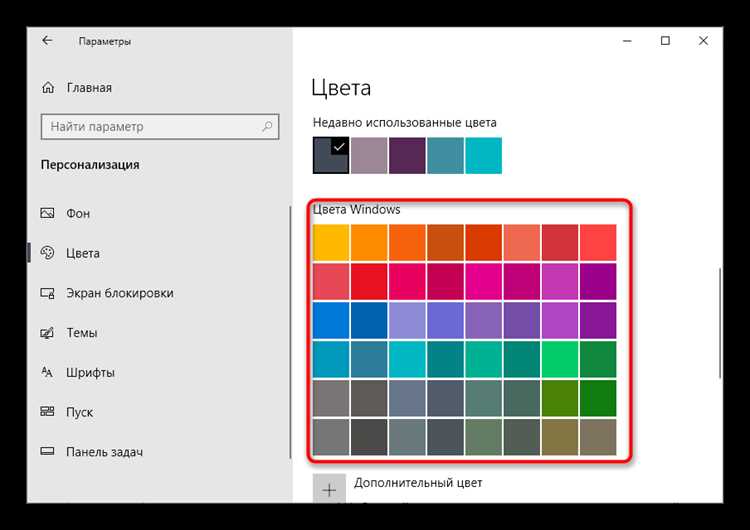750x530 pixels.
Task: Focus the Найти параметр search field
Action: click(160, 127)
